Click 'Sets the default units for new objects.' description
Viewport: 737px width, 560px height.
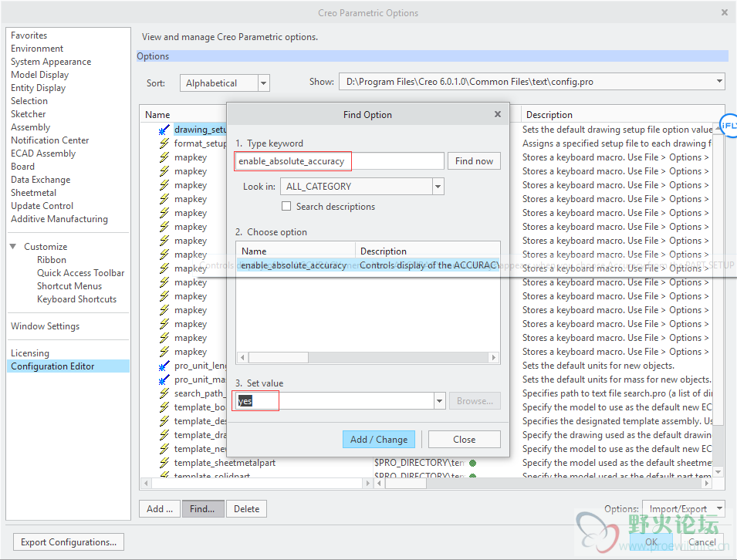coord(598,366)
